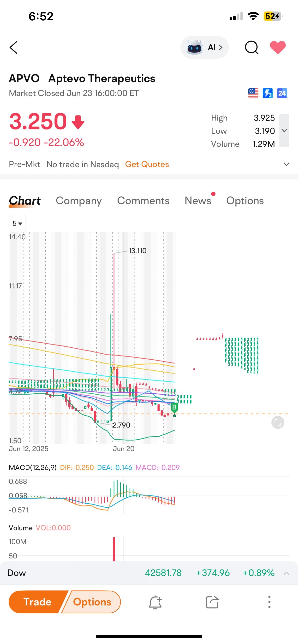Expand the Pre-Mkt row chevron

click(286, 164)
